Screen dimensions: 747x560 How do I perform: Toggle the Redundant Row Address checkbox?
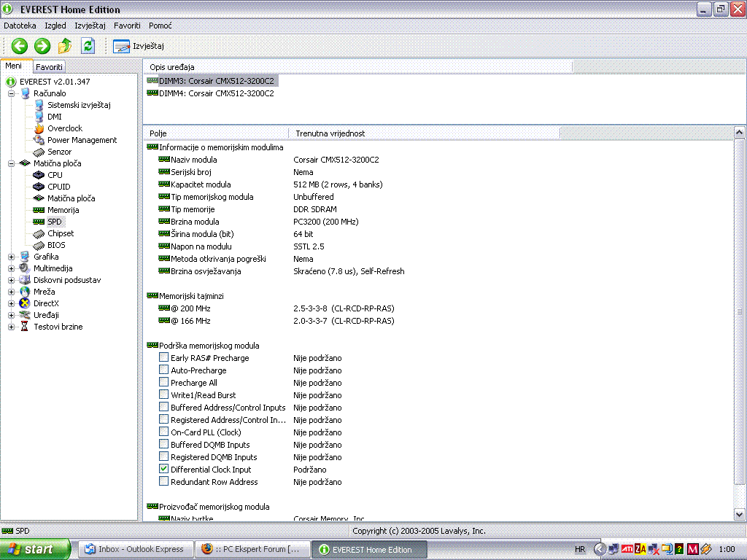click(164, 482)
